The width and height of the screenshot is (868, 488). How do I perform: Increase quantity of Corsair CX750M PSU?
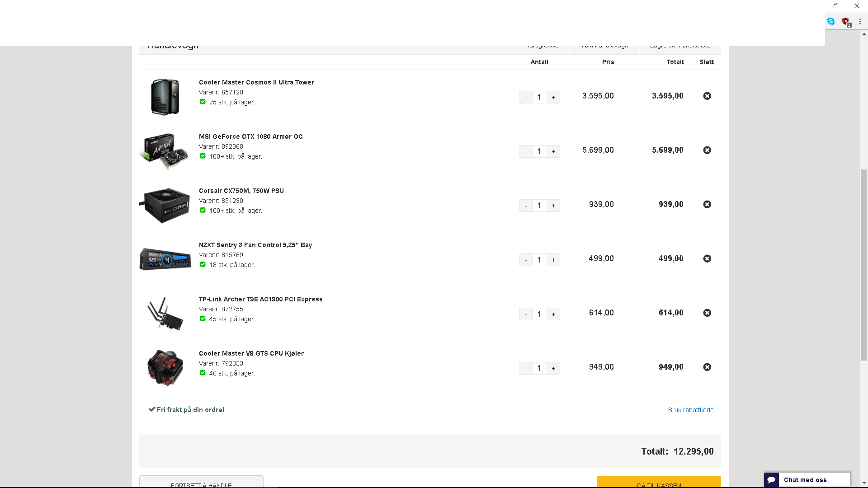tap(553, 206)
